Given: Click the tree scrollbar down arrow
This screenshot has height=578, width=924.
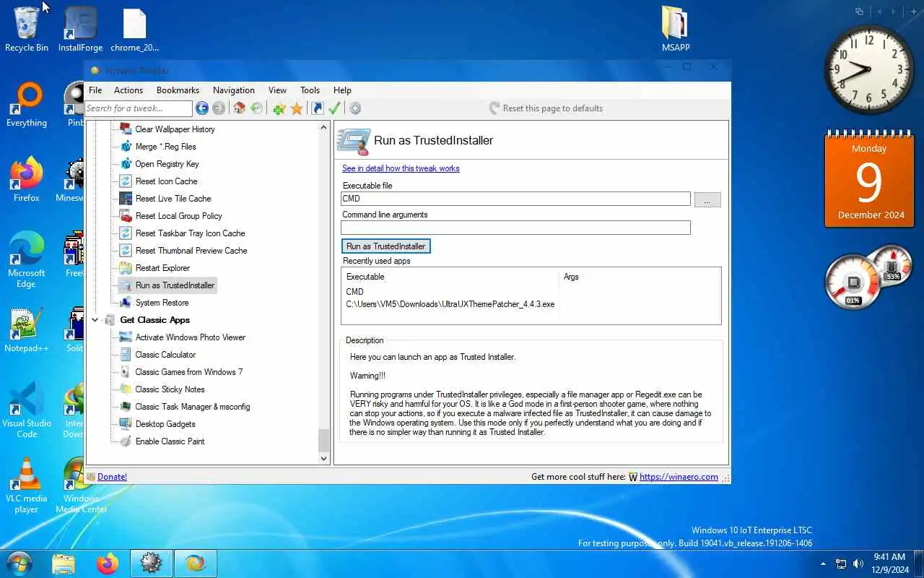Looking at the screenshot, I should click(x=323, y=458).
